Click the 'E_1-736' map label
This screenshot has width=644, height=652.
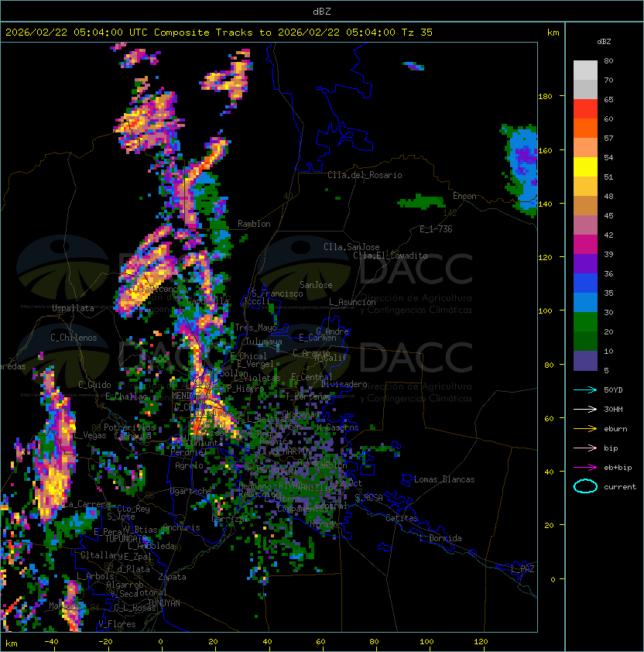(x=436, y=229)
